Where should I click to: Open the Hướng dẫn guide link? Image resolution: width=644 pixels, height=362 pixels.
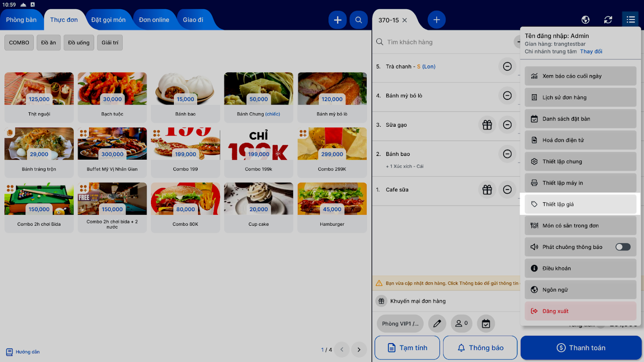(23, 352)
